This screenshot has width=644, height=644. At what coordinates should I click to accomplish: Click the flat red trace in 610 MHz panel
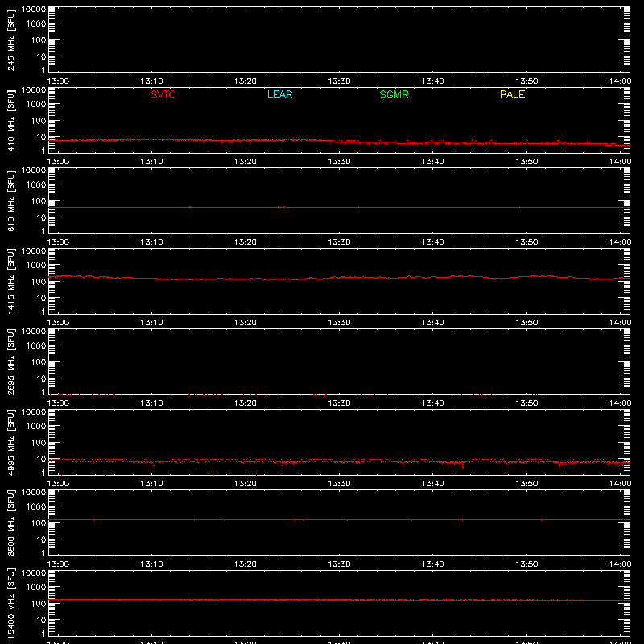339,207
